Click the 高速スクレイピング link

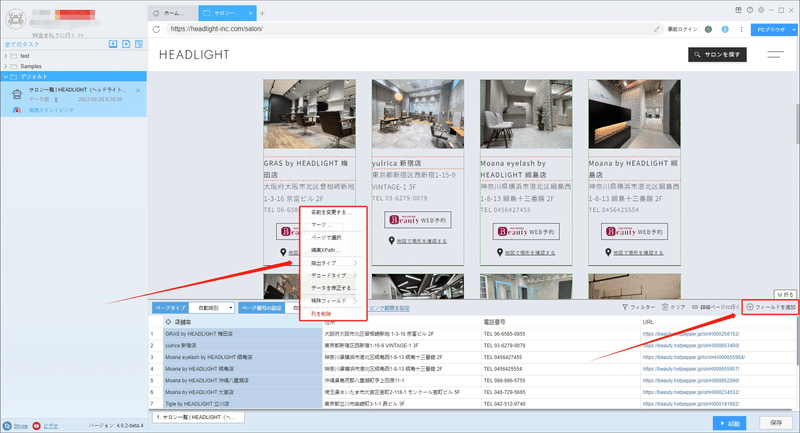point(51,110)
